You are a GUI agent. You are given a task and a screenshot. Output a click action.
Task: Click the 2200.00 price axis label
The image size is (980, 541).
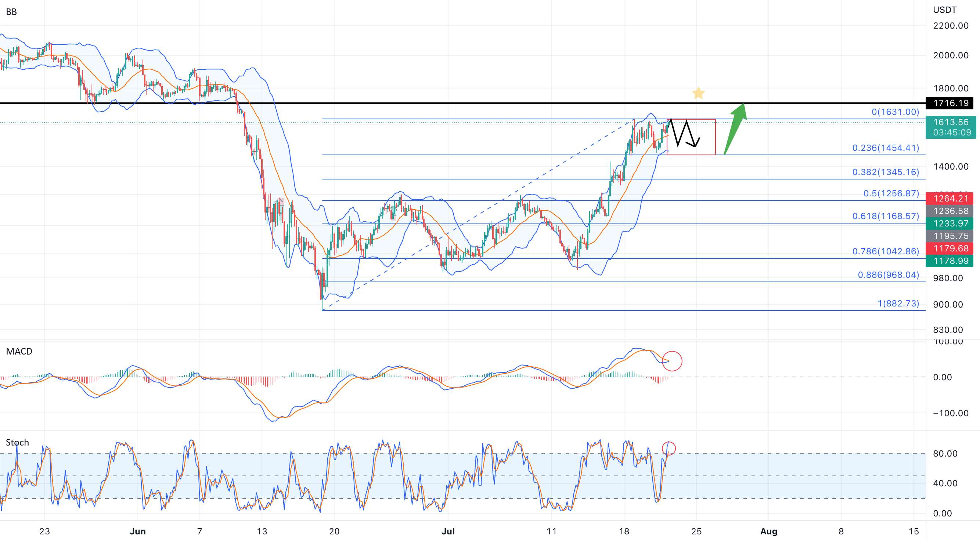click(x=951, y=26)
